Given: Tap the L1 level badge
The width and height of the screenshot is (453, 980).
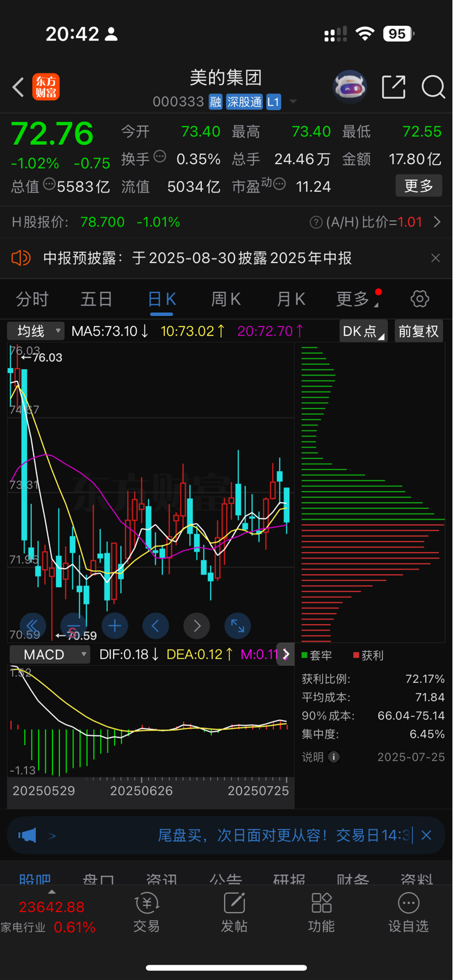Looking at the screenshot, I should pos(273,102).
